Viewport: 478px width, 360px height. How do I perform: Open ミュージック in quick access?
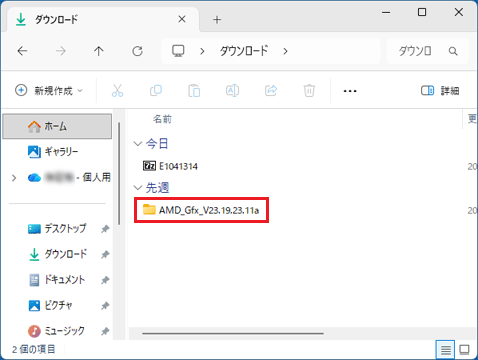point(56,331)
